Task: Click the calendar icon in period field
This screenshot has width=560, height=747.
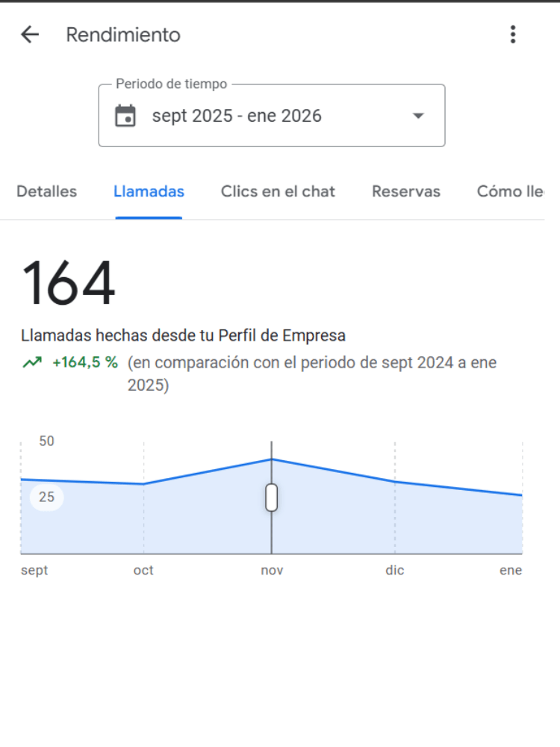Action: pyautogui.click(x=125, y=116)
